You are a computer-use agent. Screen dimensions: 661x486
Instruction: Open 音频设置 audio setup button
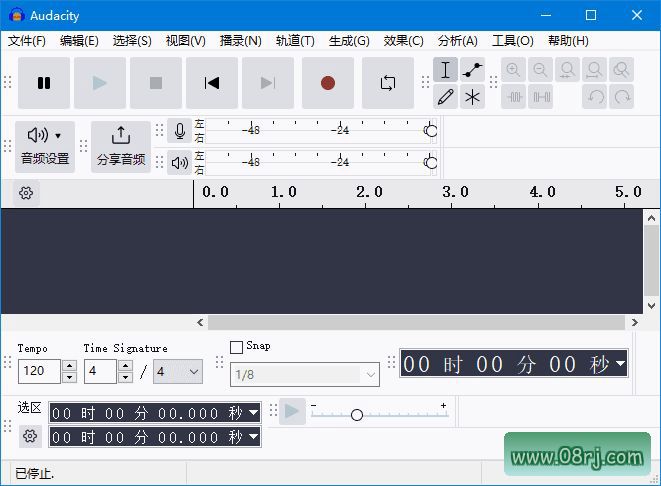click(x=45, y=146)
